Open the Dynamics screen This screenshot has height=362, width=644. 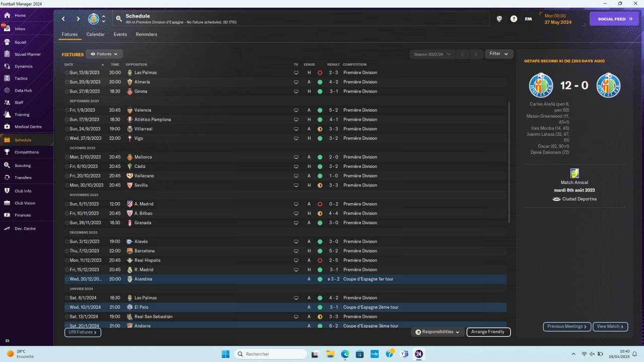(x=23, y=66)
